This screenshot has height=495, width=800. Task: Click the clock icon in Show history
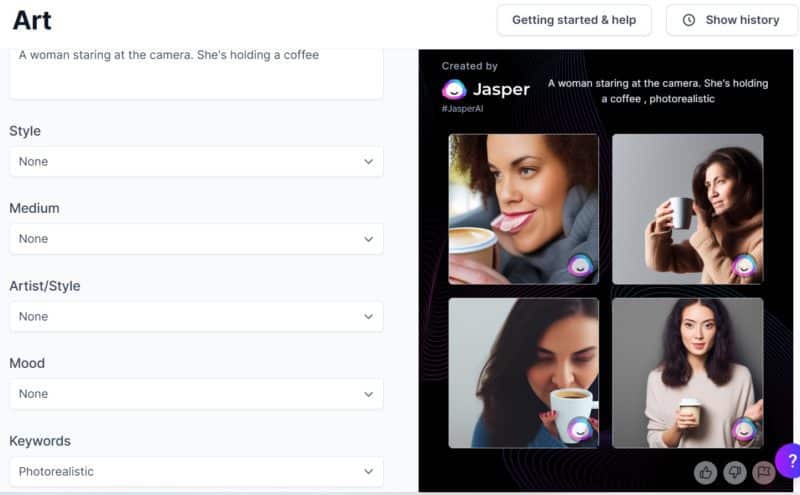689,20
